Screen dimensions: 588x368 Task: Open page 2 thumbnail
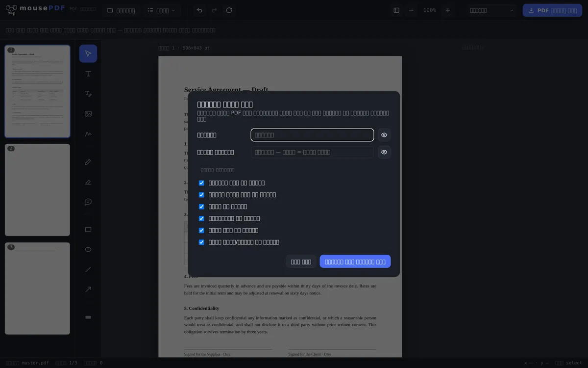(x=37, y=190)
